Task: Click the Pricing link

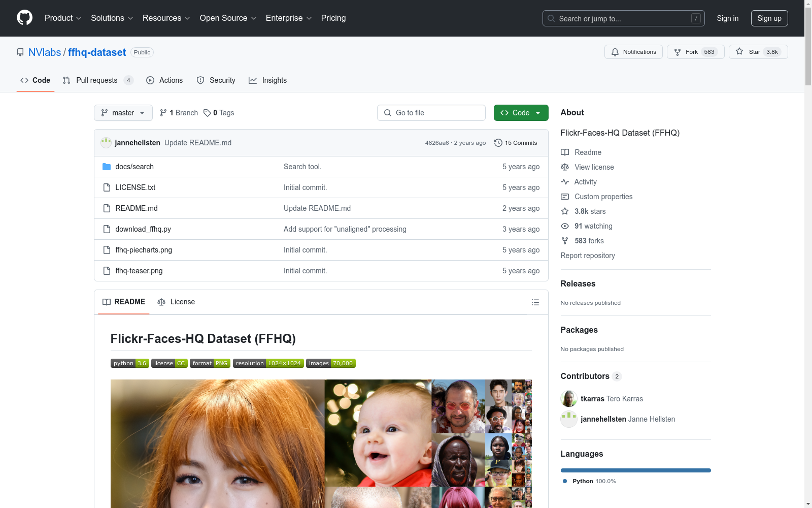Action: (x=333, y=18)
